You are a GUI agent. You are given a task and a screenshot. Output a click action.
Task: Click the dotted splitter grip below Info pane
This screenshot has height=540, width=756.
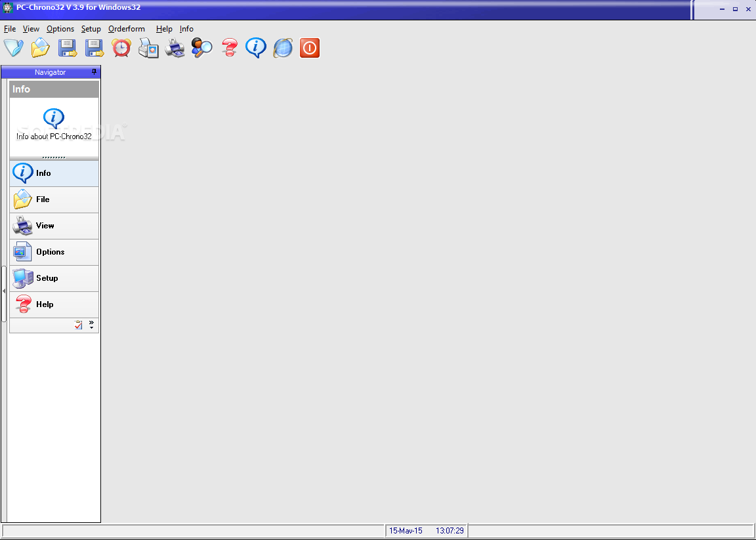coord(54,157)
